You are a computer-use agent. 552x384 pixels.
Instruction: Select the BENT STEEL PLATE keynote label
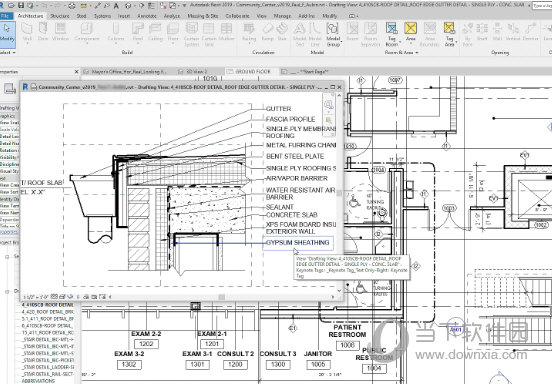point(295,156)
